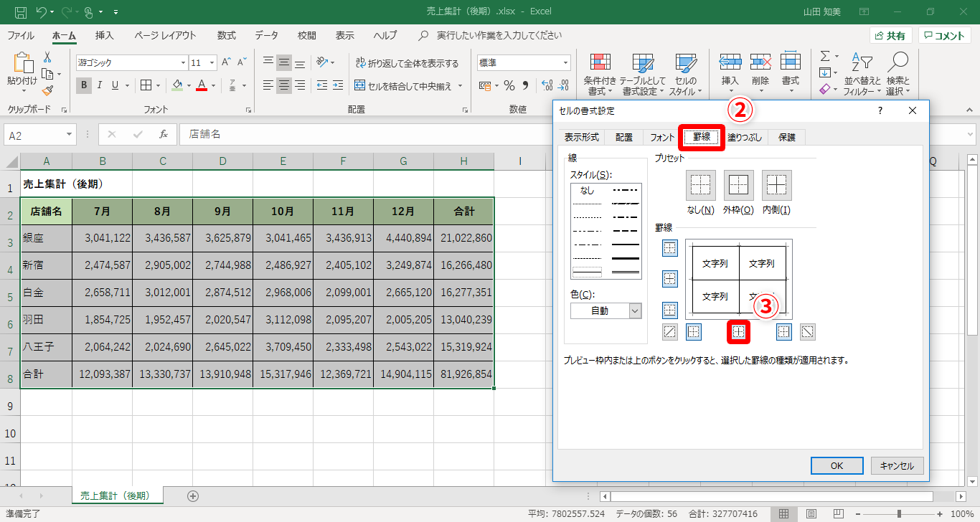Image resolution: width=980 pixels, height=522 pixels.
Task: Switch to the 数式 ribbon tab
Action: click(x=227, y=35)
